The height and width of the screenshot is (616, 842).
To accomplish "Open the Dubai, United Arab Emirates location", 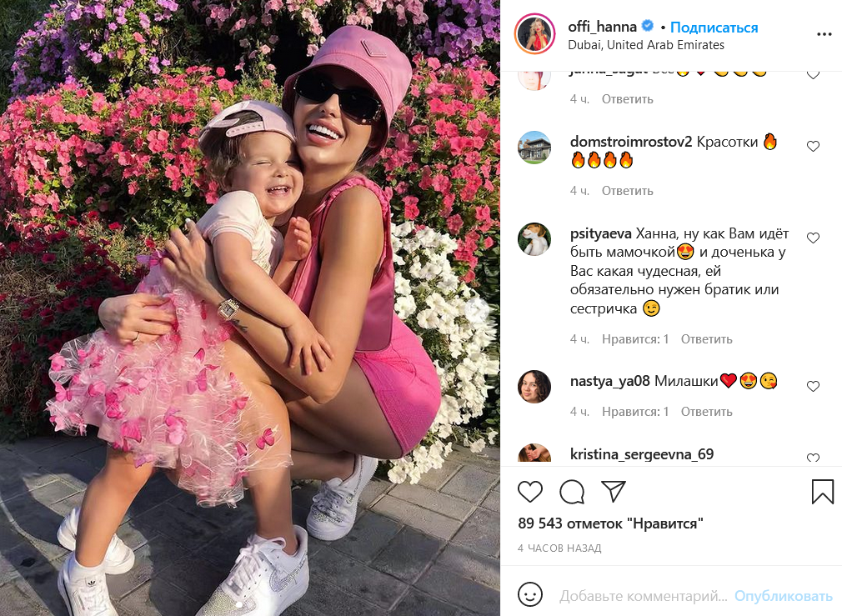I will pos(646,45).
